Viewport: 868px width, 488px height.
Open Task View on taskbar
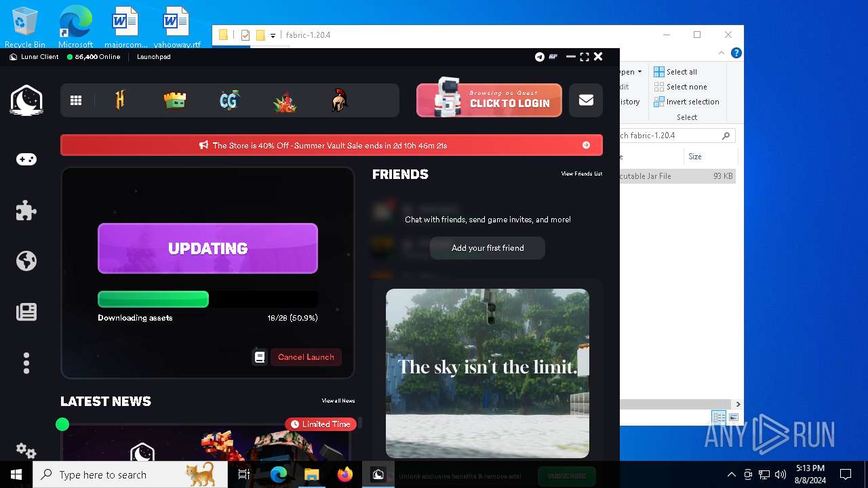[244, 474]
